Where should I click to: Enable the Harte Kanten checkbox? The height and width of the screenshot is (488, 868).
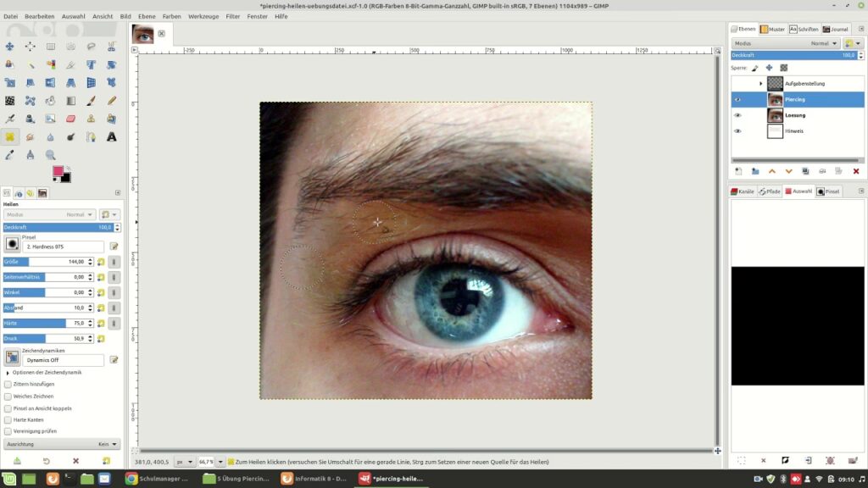tap(8, 419)
